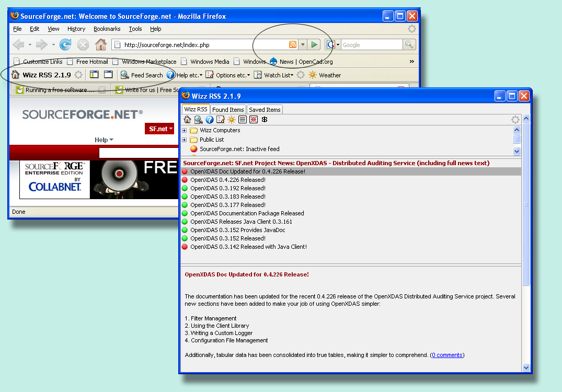Open the back-history dropdown arrow next to Back
562x392 pixels.
pos(30,45)
